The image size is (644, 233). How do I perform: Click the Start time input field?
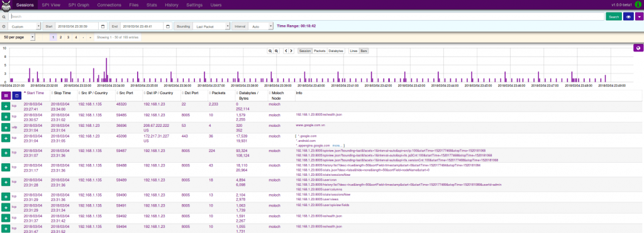(77, 26)
